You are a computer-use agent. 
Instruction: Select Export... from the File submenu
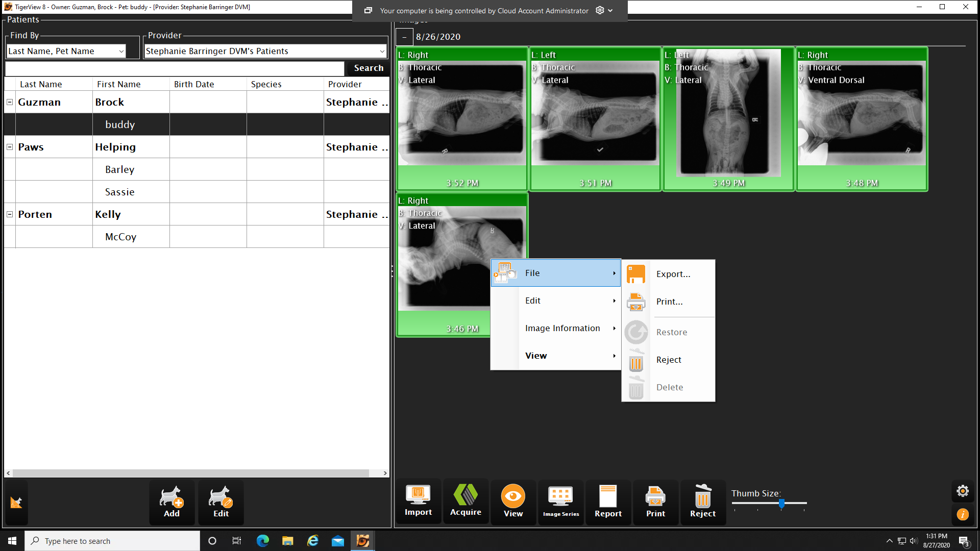[x=673, y=274]
